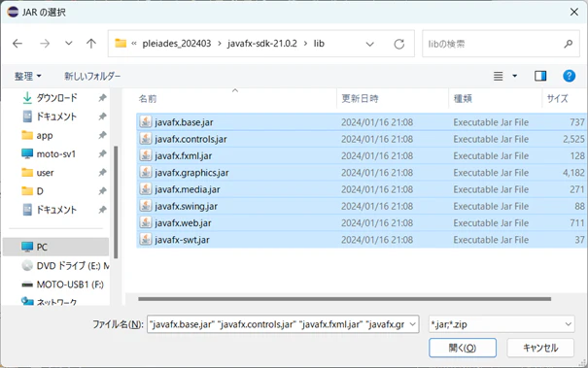Open moto-sv1 in the sidebar

55,154
